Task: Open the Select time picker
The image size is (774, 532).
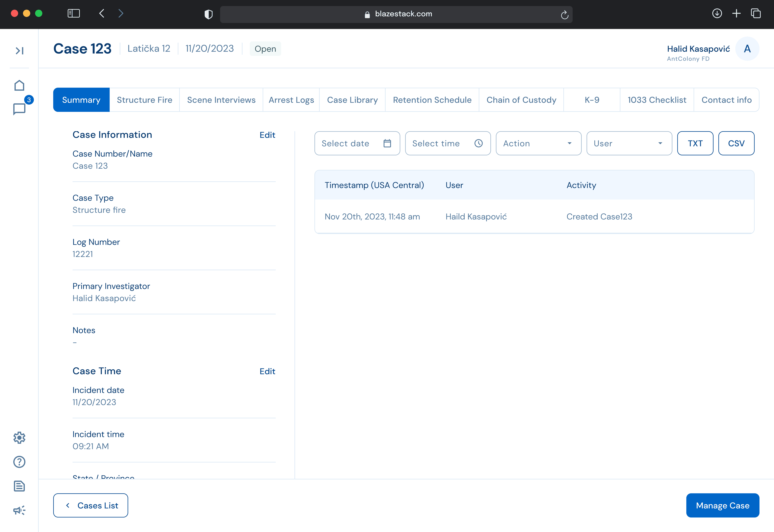Action: coord(447,143)
